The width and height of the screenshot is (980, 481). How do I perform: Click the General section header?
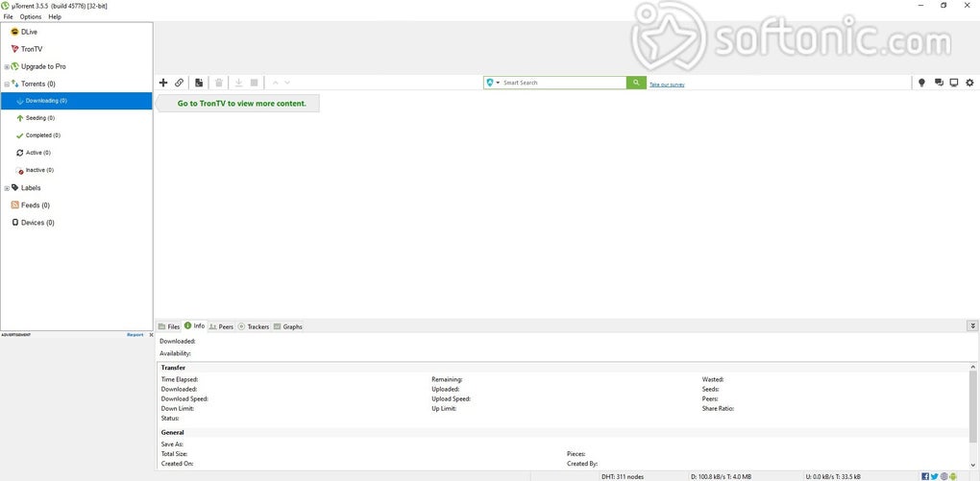[x=173, y=432]
